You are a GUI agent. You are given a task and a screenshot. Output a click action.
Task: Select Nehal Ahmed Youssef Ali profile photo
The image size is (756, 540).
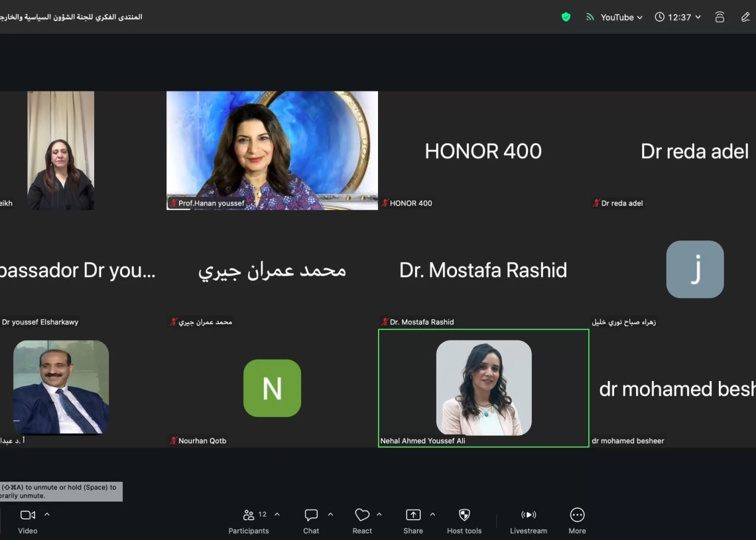pyautogui.click(x=483, y=388)
